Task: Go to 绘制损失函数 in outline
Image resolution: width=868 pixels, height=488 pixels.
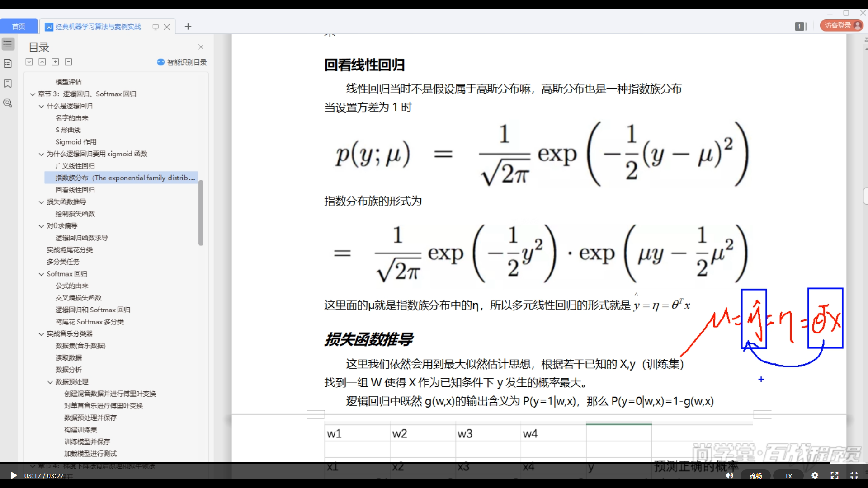Action: 75,214
